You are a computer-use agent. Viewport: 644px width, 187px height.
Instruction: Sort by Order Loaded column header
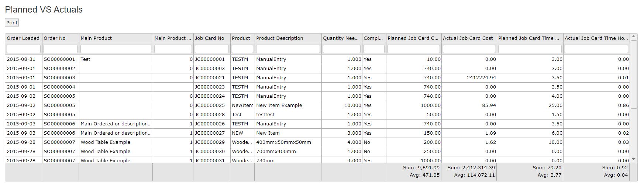click(x=23, y=38)
